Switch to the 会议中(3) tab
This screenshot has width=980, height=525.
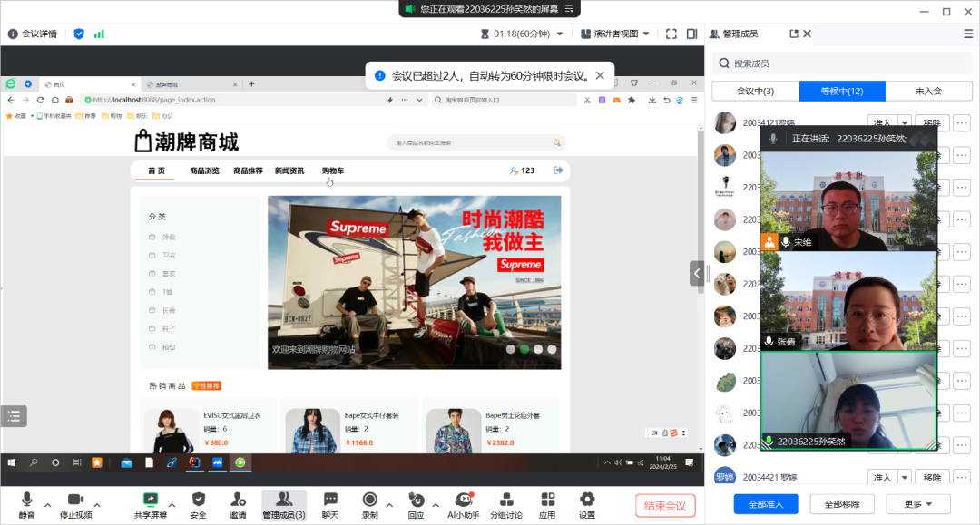pos(755,91)
